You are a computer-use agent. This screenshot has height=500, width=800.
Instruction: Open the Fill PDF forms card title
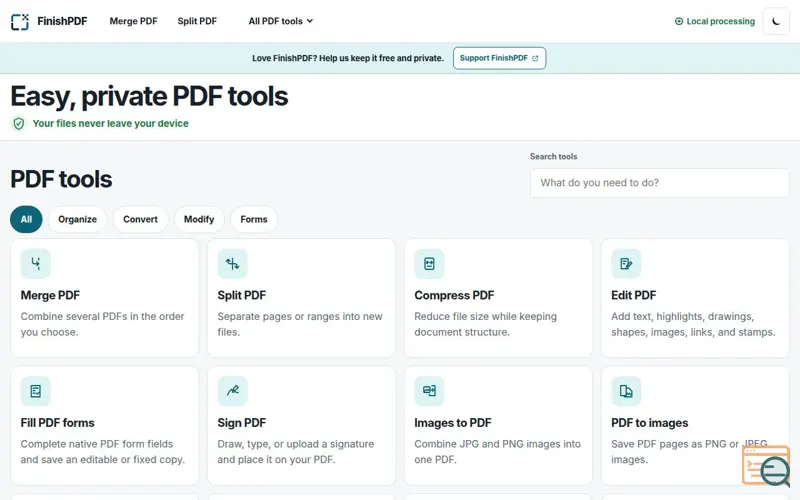pos(57,423)
